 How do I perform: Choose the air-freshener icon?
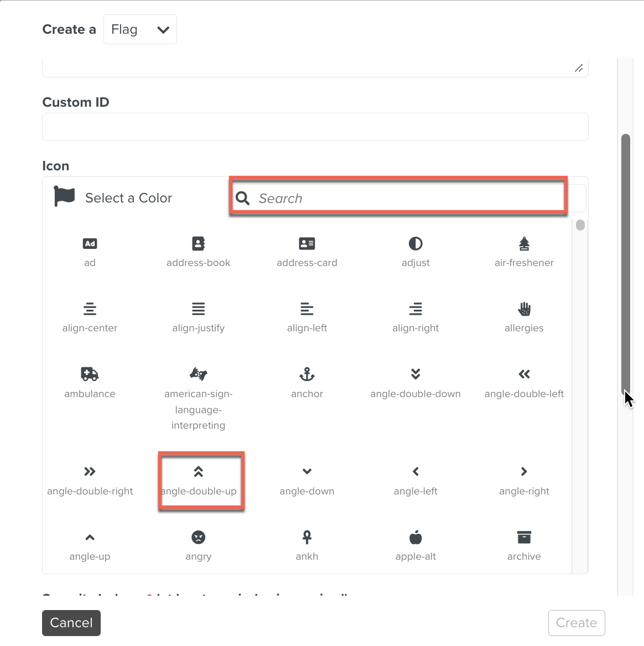click(x=524, y=244)
